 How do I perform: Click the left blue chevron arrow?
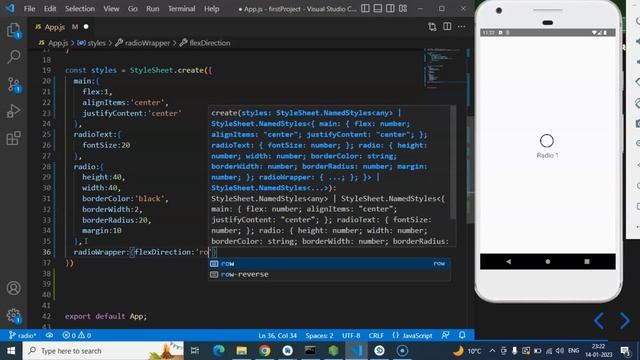pos(599,321)
